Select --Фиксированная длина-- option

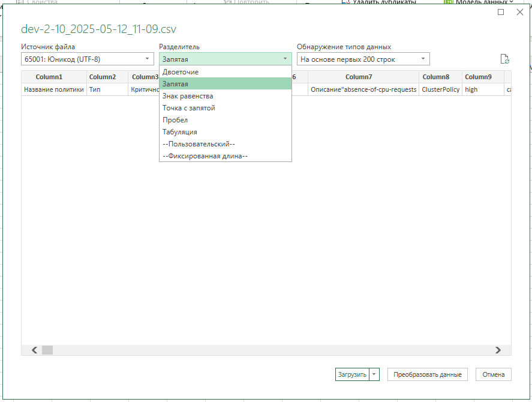(x=205, y=156)
